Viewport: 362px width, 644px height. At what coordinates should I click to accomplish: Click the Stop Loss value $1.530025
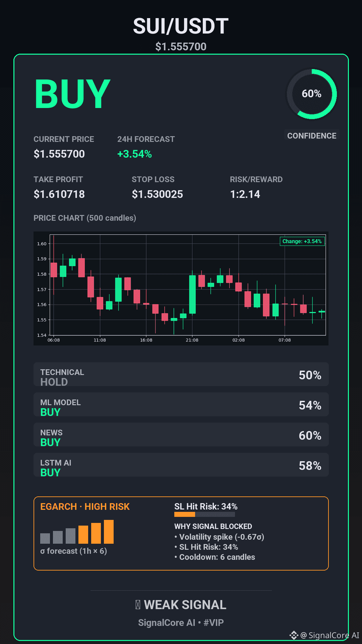(x=157, y=194)
